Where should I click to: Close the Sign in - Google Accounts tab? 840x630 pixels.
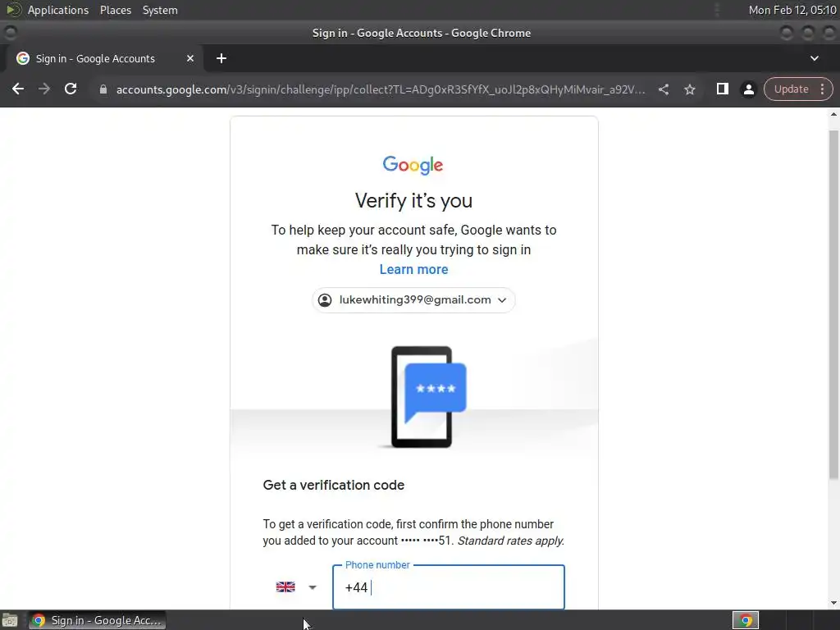click(x=190, y=58)
